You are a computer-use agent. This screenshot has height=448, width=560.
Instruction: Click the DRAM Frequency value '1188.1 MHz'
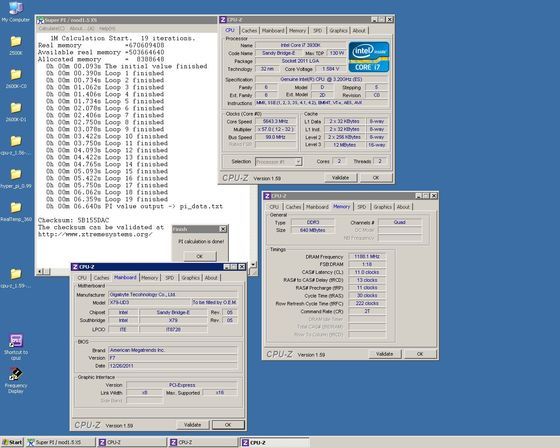tap(367, 257)
